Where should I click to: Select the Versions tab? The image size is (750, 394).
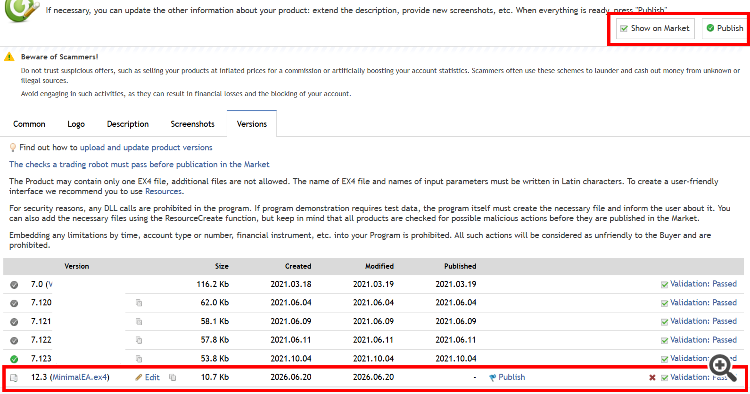[x=252, y=124]
